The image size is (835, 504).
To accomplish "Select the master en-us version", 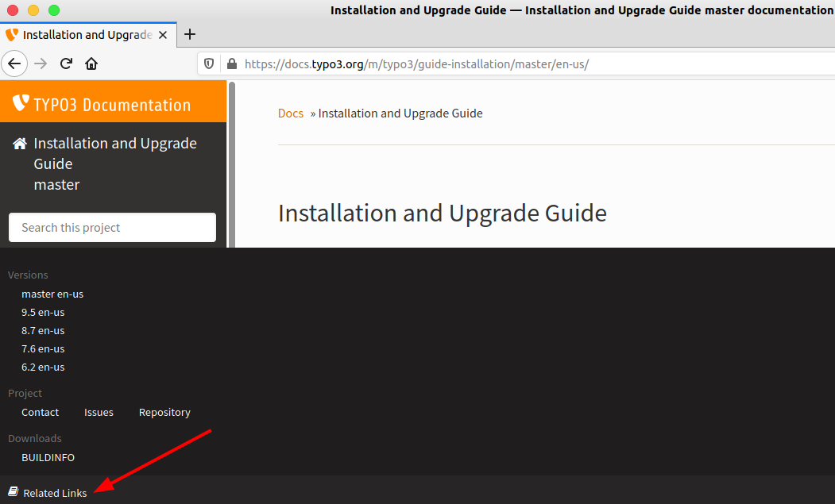I will [52, 293].
